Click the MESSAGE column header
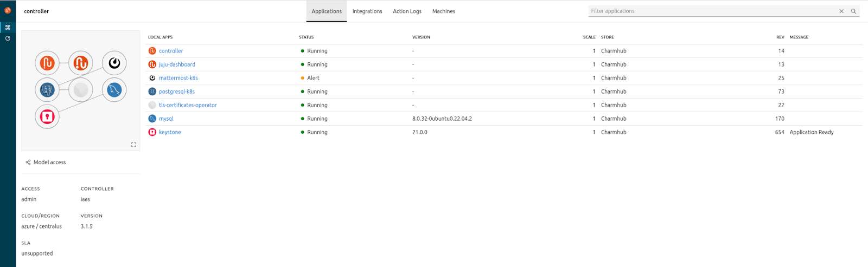 pos(799,37)
